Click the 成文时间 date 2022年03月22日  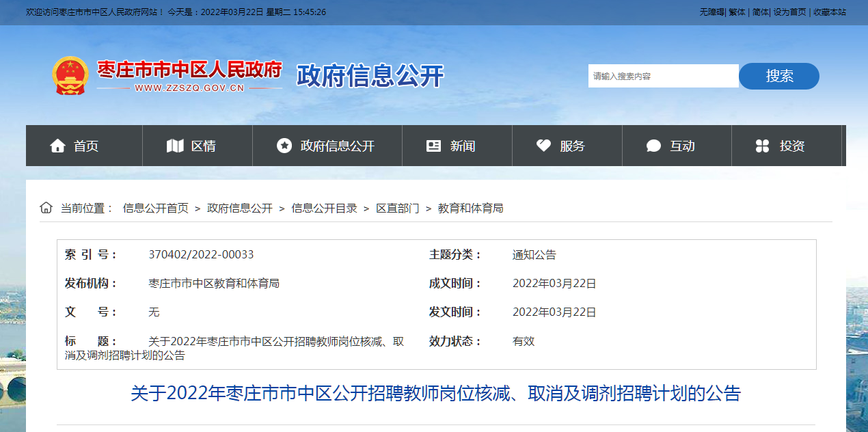pos(554,283)
